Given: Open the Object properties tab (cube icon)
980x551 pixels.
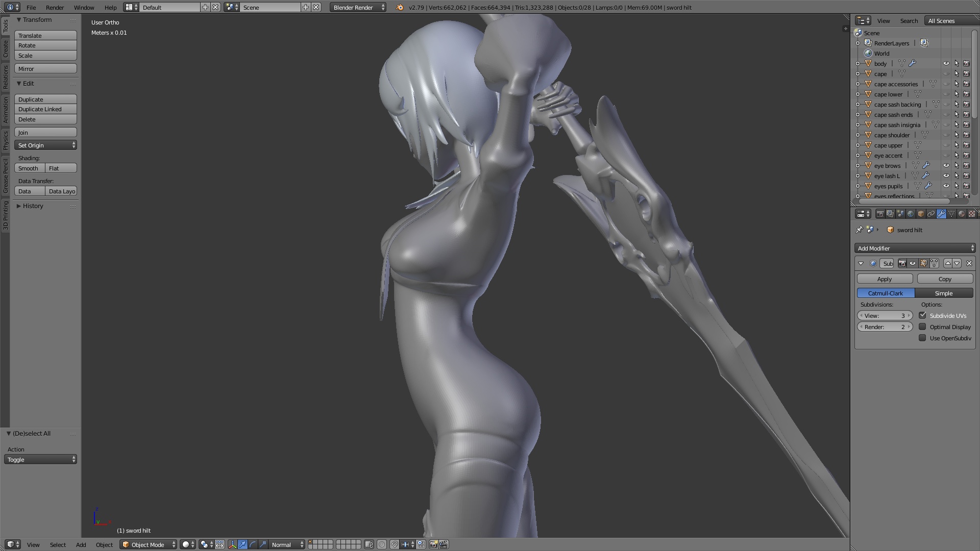Looking at the screenshot, I should pos(921,214).
